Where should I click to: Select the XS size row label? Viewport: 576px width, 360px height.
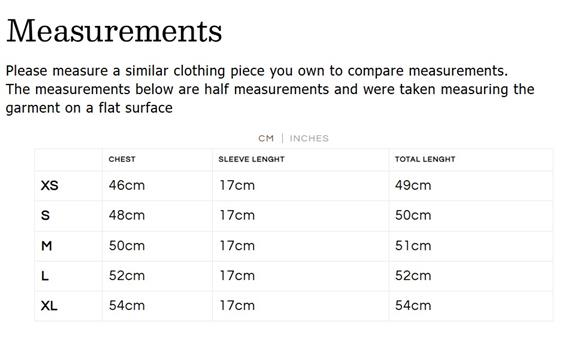(50, 186)
